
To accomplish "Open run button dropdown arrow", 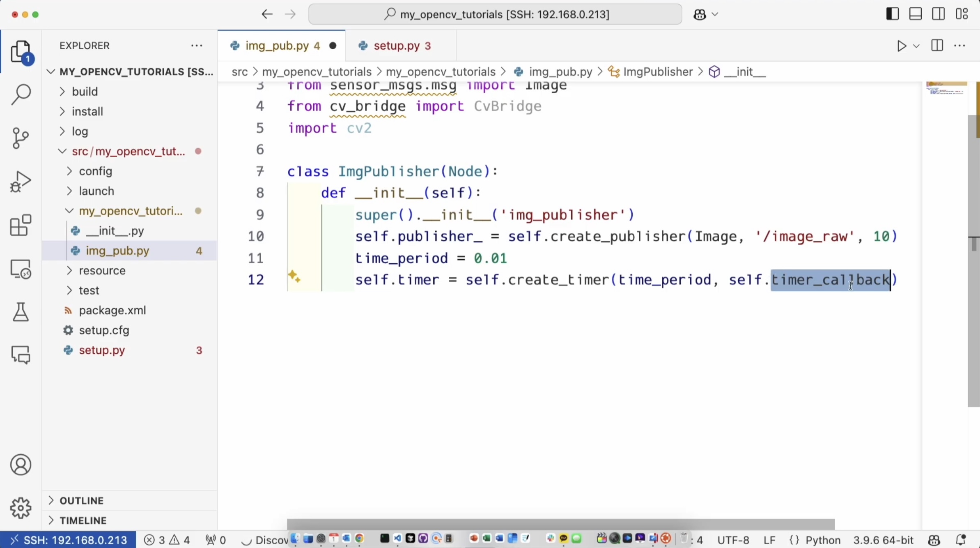I will pyautogui.click(x=916, y=46).
